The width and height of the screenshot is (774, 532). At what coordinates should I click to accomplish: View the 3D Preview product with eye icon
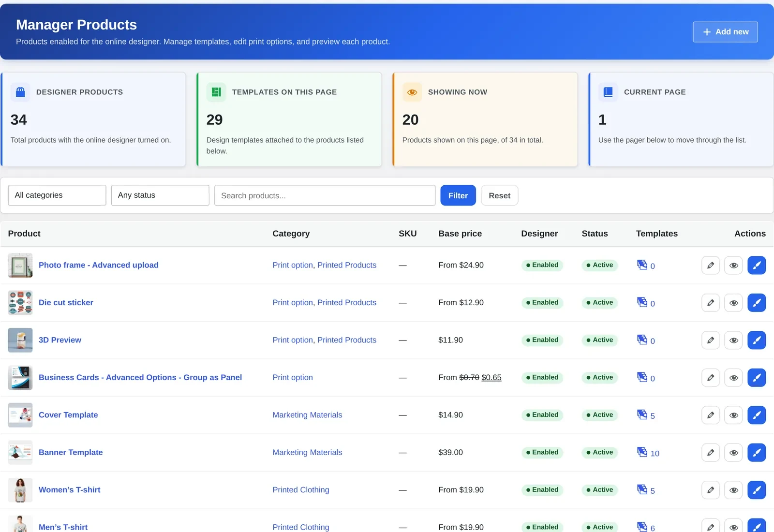[x=733, y=340]
